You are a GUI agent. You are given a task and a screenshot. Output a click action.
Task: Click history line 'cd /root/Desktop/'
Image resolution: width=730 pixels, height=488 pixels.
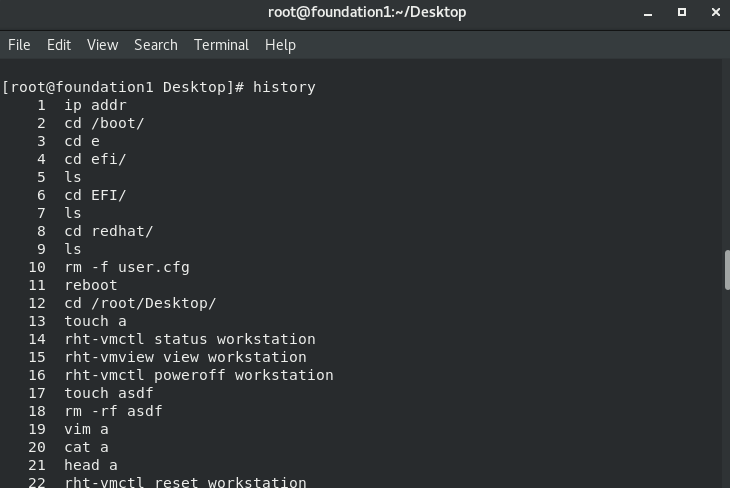[x=140, y=303]
